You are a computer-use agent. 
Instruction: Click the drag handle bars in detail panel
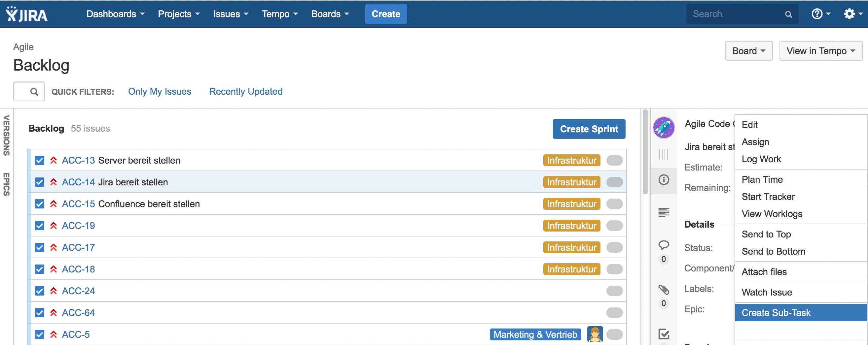point(664,154)
